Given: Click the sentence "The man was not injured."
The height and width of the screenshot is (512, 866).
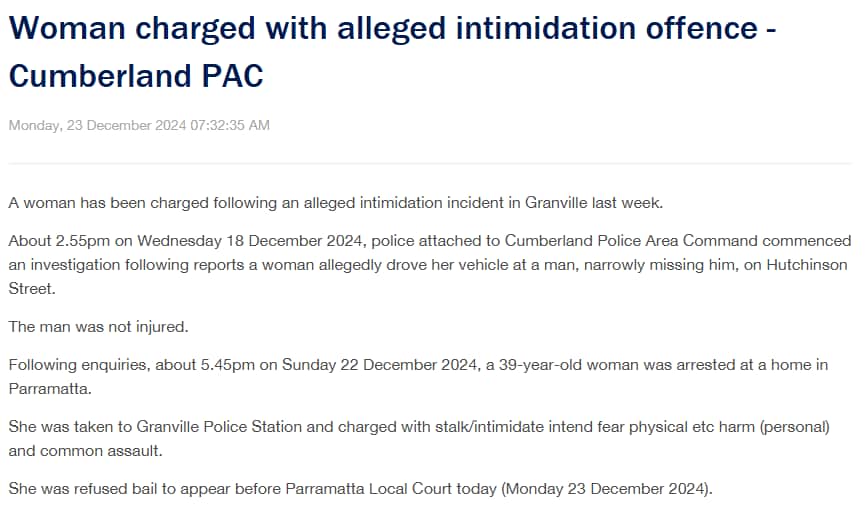Looking at the screenshot, I should click(98, 326).
